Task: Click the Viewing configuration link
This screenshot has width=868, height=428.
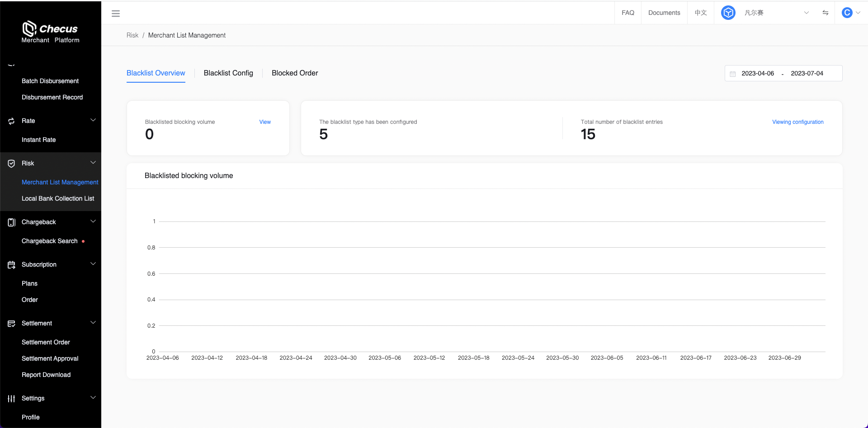Action: [x=797, y=122]
